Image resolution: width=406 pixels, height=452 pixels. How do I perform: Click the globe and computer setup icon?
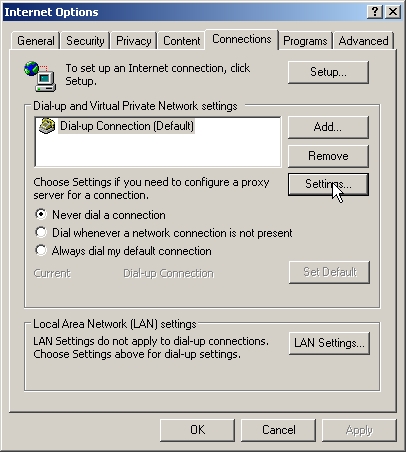coord(40,76)
